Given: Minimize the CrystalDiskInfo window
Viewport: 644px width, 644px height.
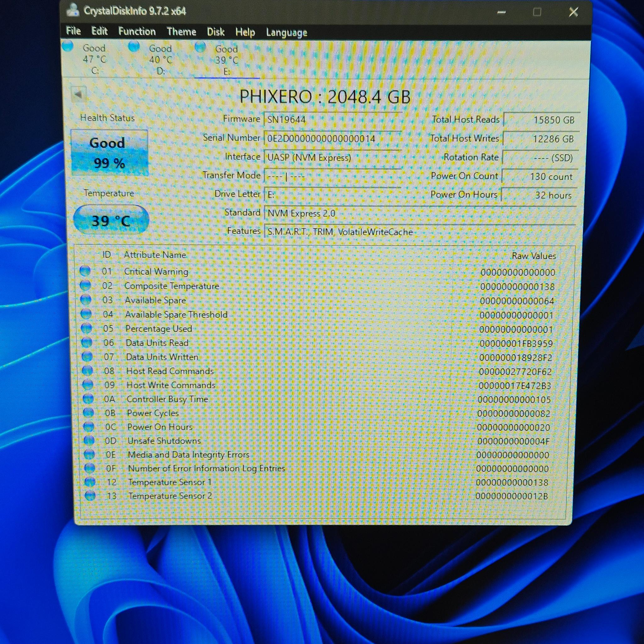Looking at the screenshot, I should pos(502,12).
